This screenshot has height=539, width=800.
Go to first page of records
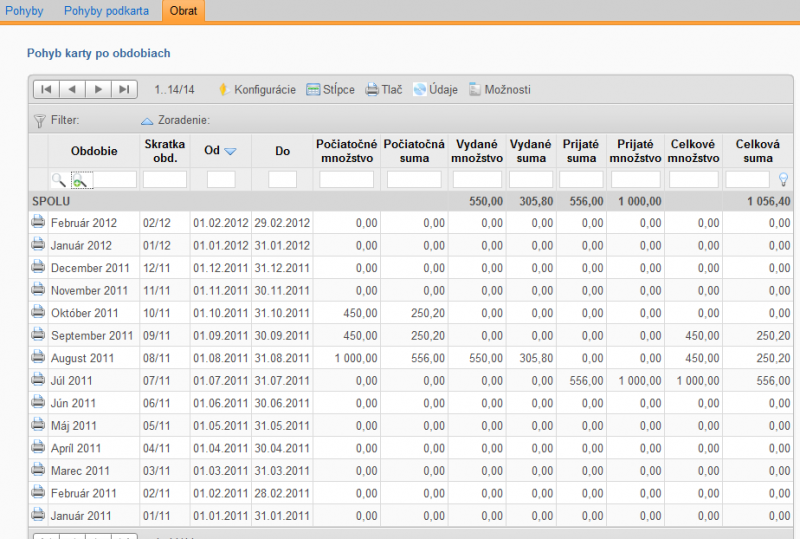pos(46,89)
